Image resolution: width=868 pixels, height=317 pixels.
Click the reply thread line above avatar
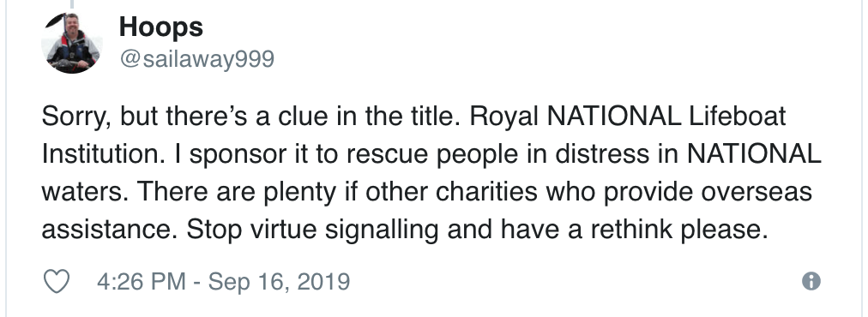tap(71, 4)
